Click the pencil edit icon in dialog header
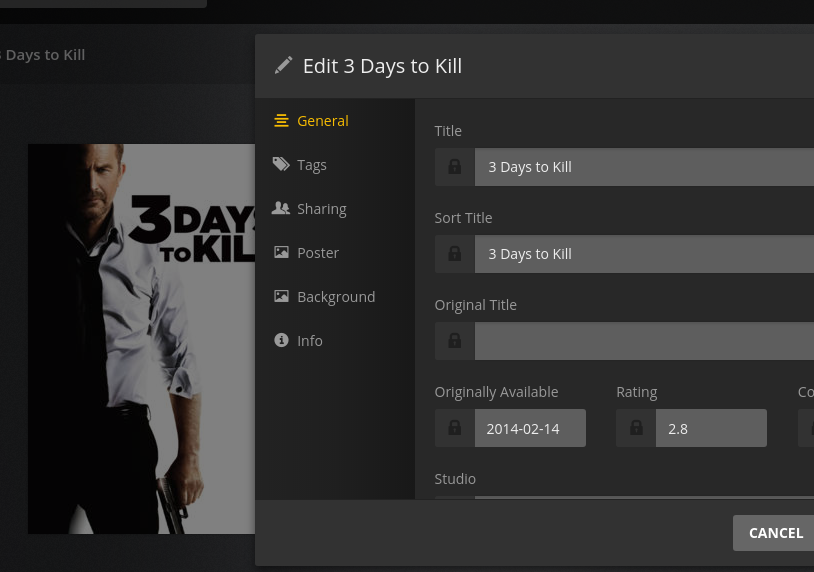The height and width of the screenshot is (572, 814). tap(283, 66)
